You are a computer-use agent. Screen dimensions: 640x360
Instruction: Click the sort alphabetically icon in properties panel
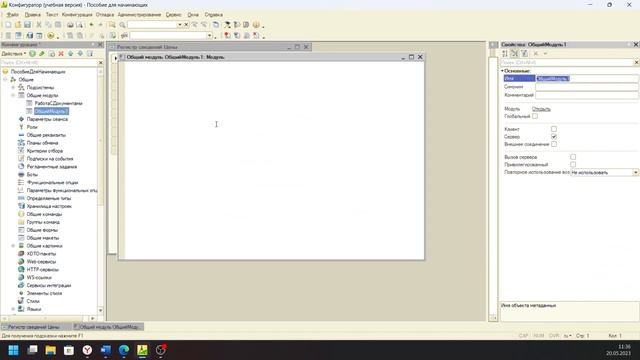505,53
